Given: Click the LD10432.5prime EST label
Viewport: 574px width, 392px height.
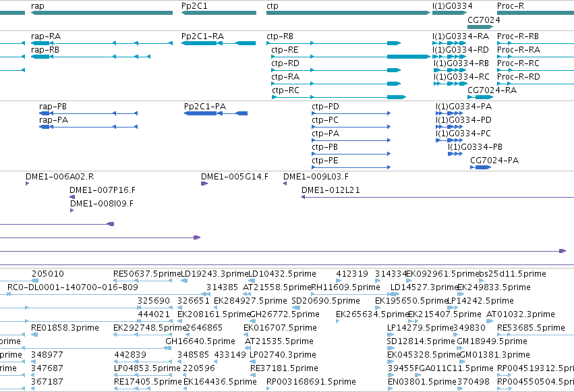Looking at the screenshot, I should [282, 274].
